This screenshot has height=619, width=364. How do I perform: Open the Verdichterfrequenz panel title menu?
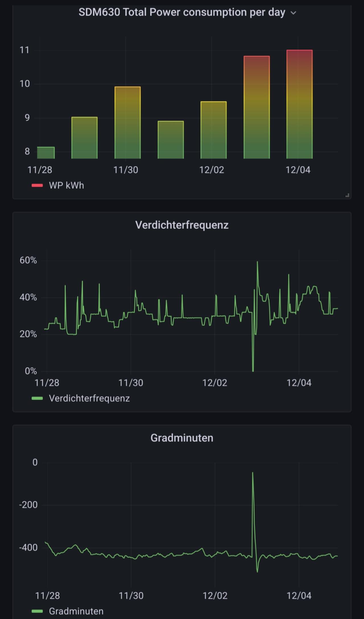point(182,225)
